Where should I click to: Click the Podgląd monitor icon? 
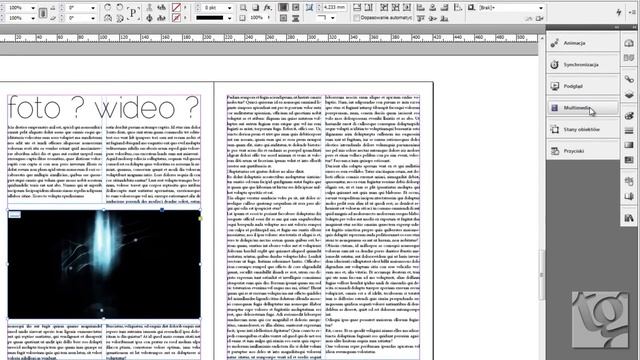[x=555, y=86]
